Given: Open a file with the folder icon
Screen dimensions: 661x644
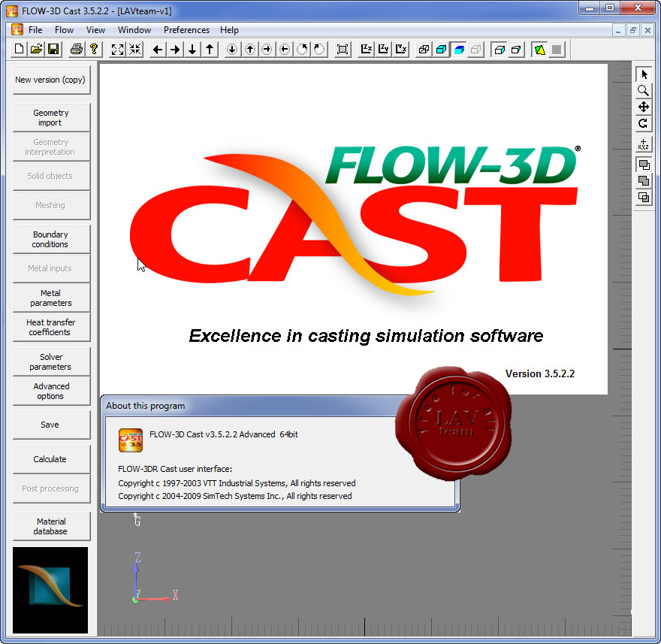Looking at the screenshot, I should [x=36, y=50].
